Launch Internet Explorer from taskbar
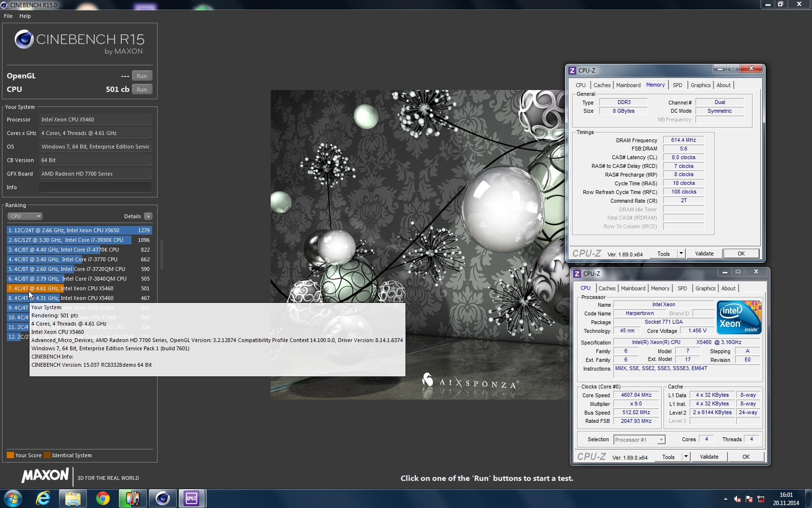The width and height of the screenshot is (812, 508). [x=43, y=498]
